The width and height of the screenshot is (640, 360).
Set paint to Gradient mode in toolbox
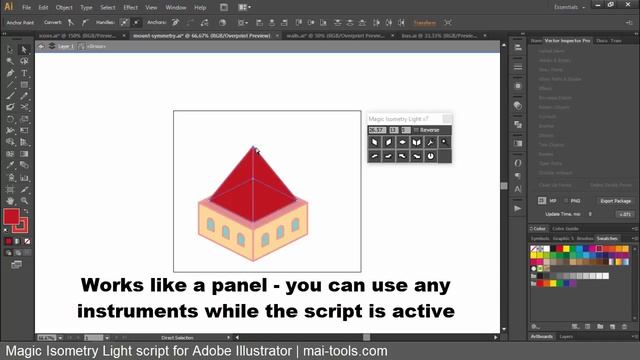pyautogui.click(x=18, y=241)
